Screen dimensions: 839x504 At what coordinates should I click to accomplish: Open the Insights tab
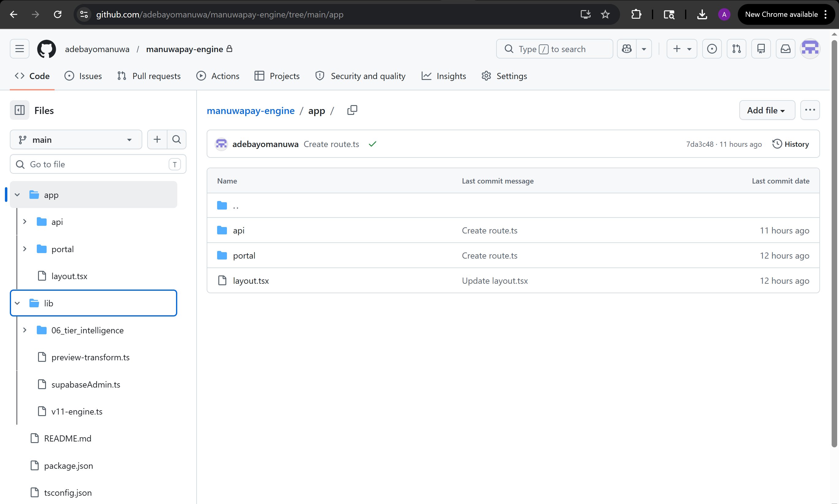(x=443, y=76)
